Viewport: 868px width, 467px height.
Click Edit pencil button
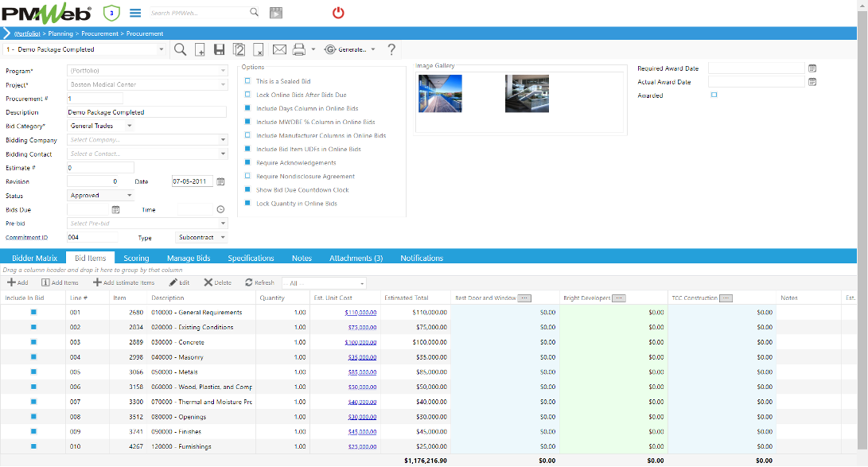(x=179, y=282)
